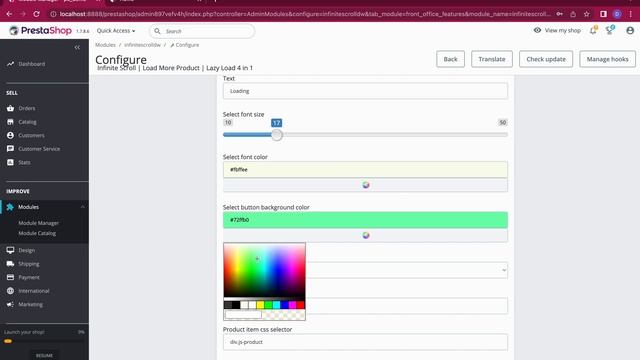Select the green preset swatch

coord(268,305)
